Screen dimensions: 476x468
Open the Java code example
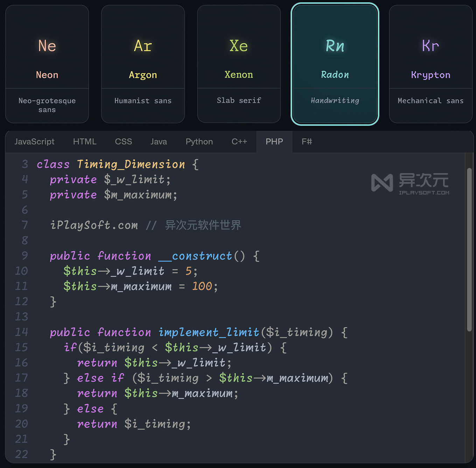click(159, 142)
